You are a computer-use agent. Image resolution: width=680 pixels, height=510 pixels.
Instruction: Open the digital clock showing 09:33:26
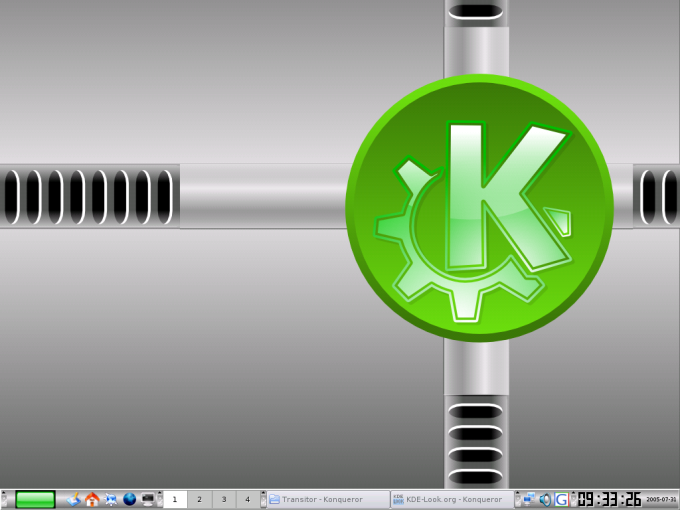click(x=609, y=499)
